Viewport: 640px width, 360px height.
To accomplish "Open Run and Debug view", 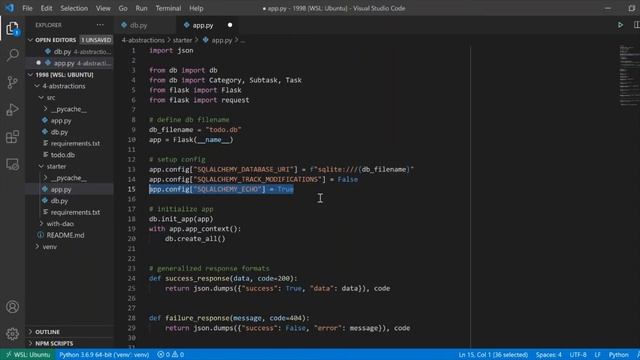I will (12, 109).
